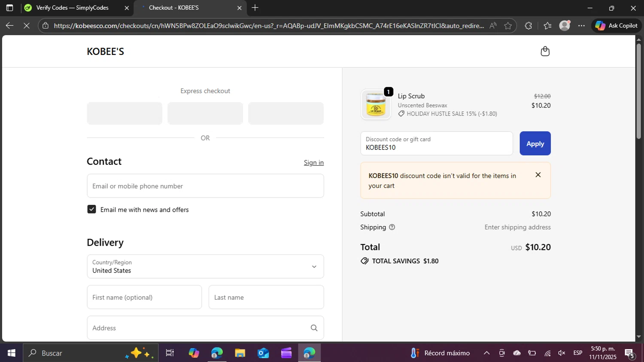Dismiss the KOBEES10 invalid code message

pos(538,175)
